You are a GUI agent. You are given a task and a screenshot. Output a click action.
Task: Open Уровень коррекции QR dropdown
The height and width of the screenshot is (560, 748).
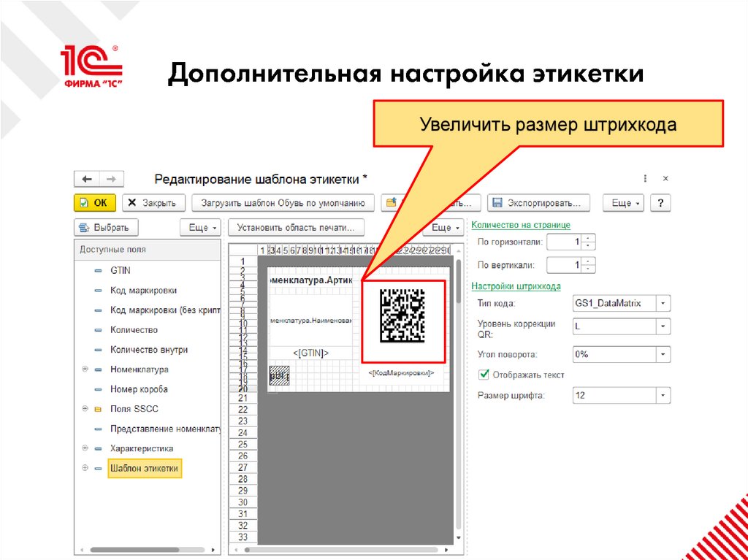pos(663,326)
